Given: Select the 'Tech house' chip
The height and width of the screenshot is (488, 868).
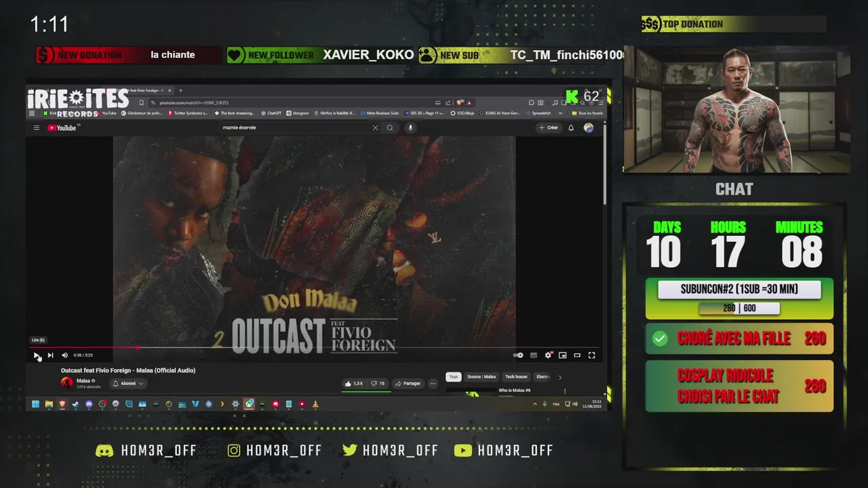Looking at the screenshot, I should pos(516,377).
